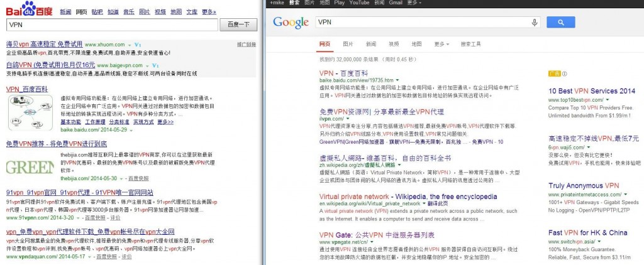Viewport: 644px width, 265px height.
Task: Click 翻译此页 next to the en.wikipedia.org URL
Action: tap(438, 203)
